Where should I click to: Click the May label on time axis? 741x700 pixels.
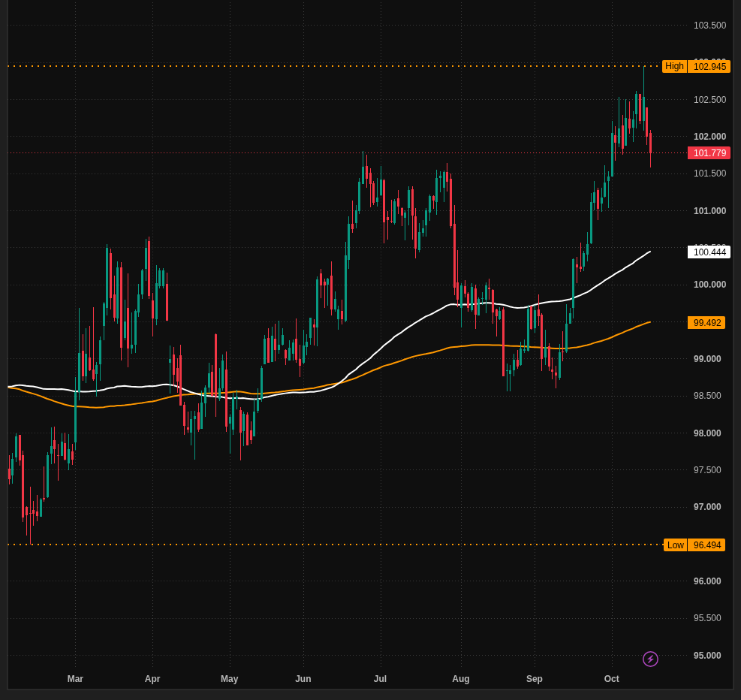pyautogui.click(x=229, y=679)
